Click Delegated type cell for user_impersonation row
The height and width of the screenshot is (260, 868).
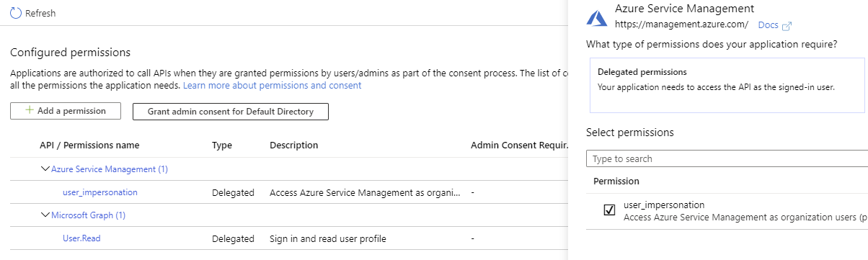click(x=234, y=192)
